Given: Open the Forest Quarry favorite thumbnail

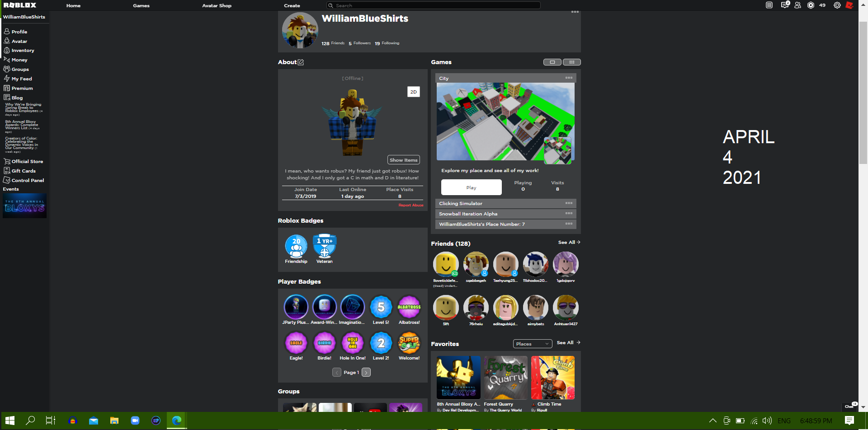Looking at the screenshot, I should tap(505, 378).
